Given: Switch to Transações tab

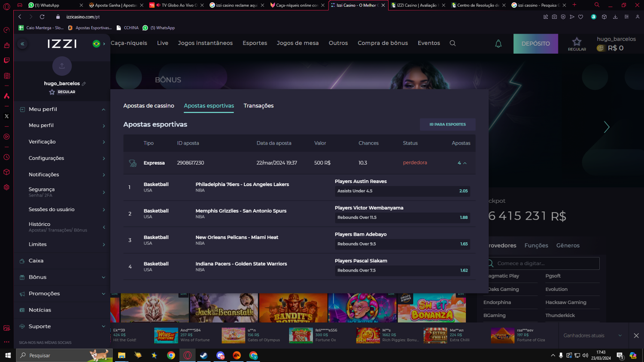Looking at the screenshot, I should pos(258,106).
